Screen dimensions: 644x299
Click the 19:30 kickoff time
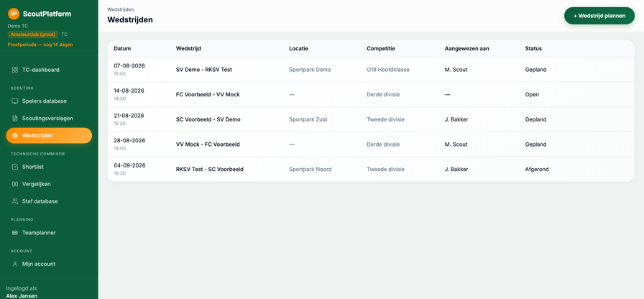pyautogui.click(x=119, y=173)
